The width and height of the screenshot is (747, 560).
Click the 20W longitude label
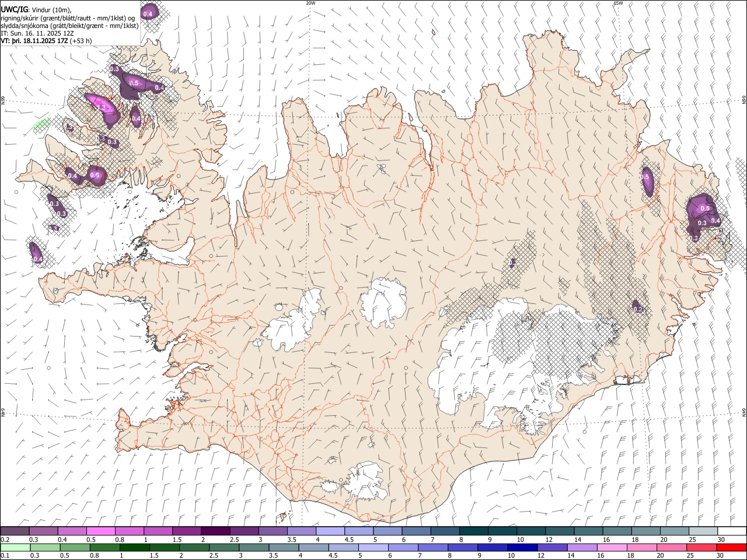point(310,3)
